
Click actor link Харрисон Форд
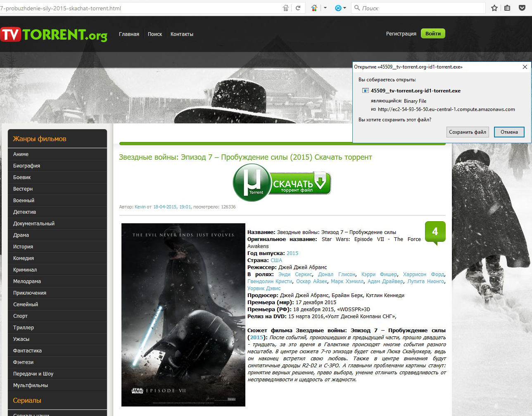[423, 274]
